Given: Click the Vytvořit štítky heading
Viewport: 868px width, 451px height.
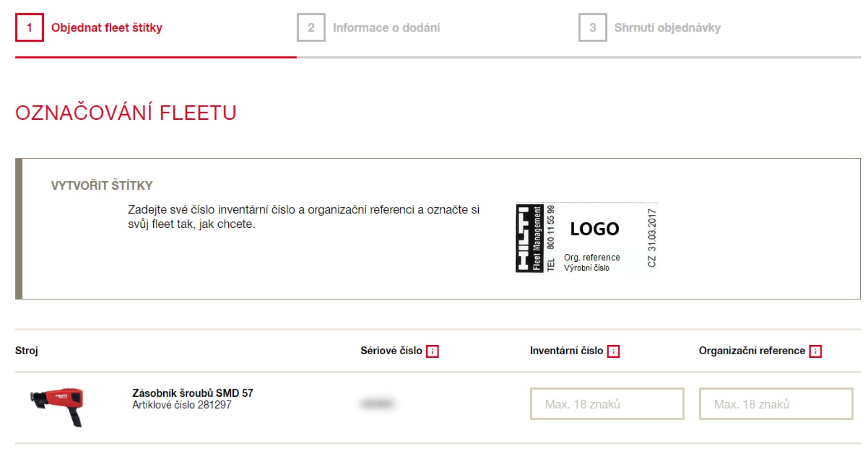Looking at the screenshot, I should tap(102, 185).
